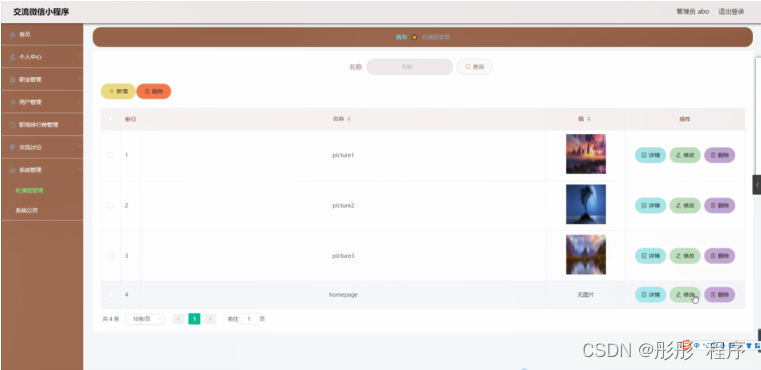The width and height of the screenshot is (761, 370).
Task: Click the 名称 search input field
Action: pyautogui.click(x=410, y=67)
